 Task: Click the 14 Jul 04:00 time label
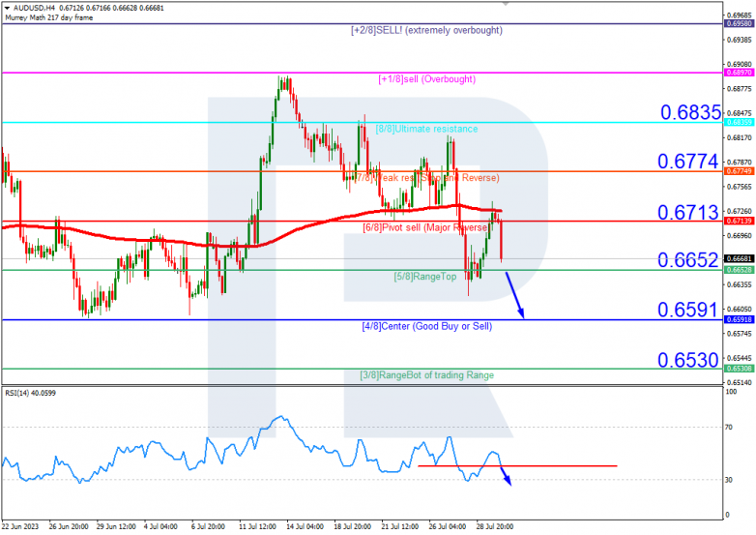pyautogui.click(x=305, y=526)
